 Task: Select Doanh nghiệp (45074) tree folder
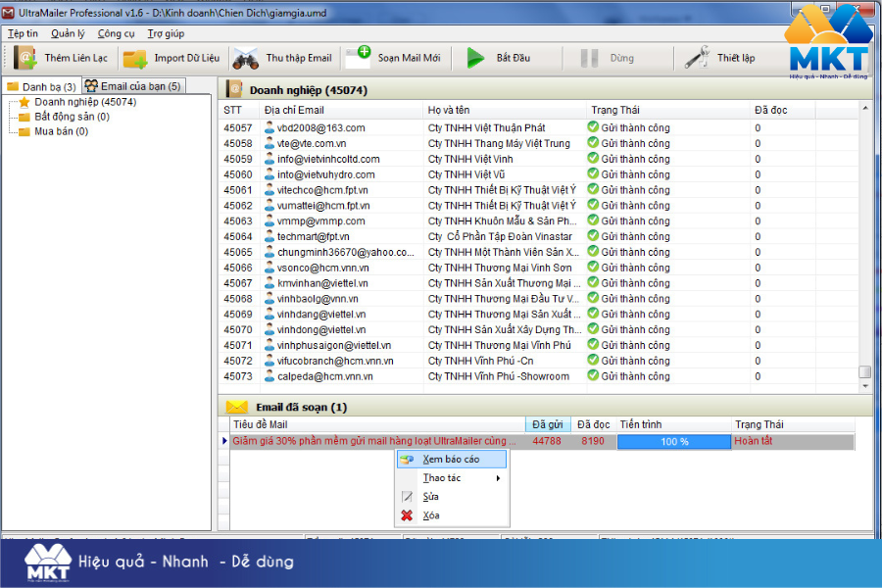pos(84,102)
